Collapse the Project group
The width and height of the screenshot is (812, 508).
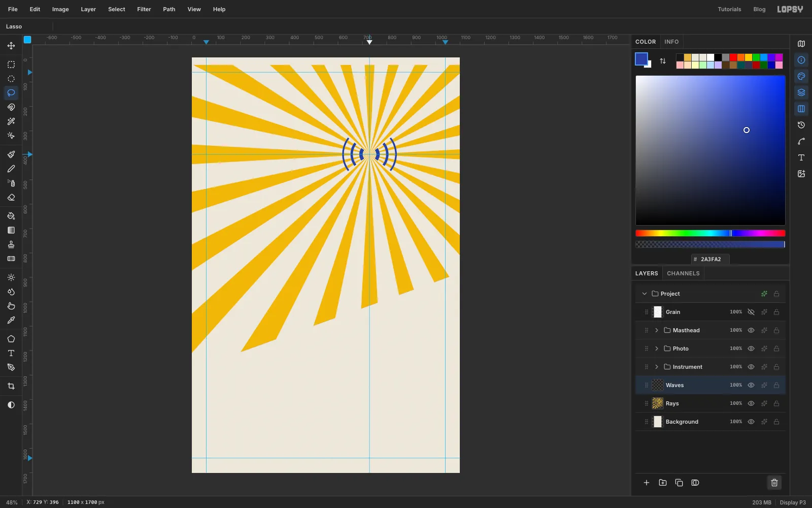(x=645, y=294)
